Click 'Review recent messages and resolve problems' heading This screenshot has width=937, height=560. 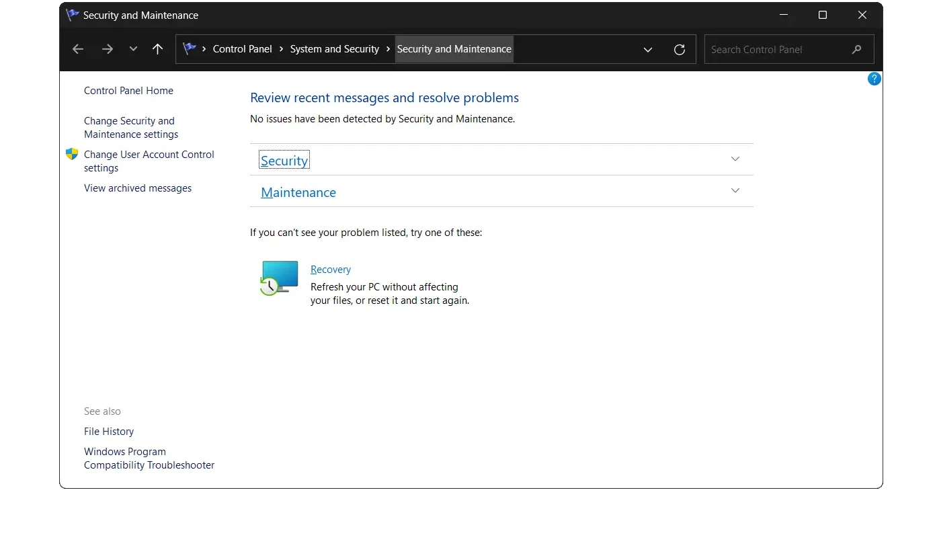click(384, 98)
